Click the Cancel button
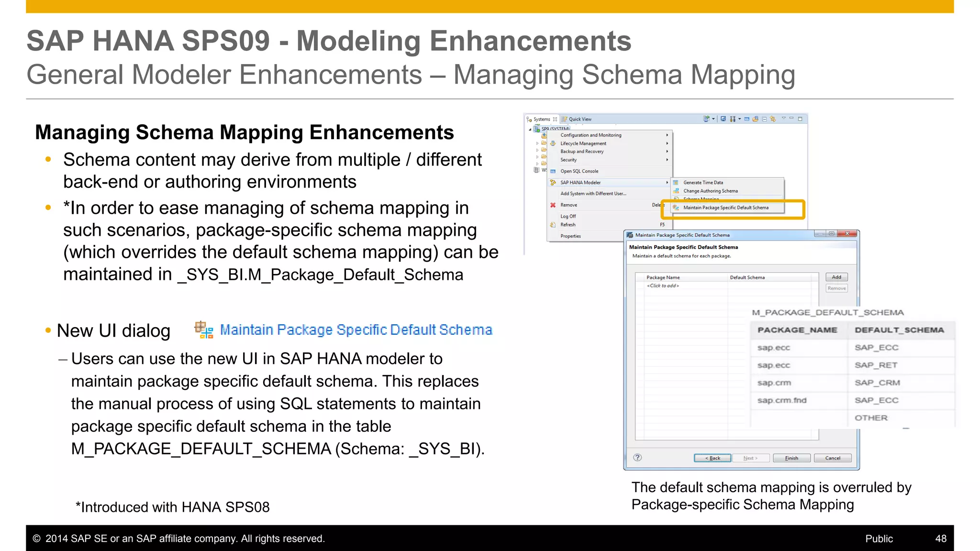 833,458
